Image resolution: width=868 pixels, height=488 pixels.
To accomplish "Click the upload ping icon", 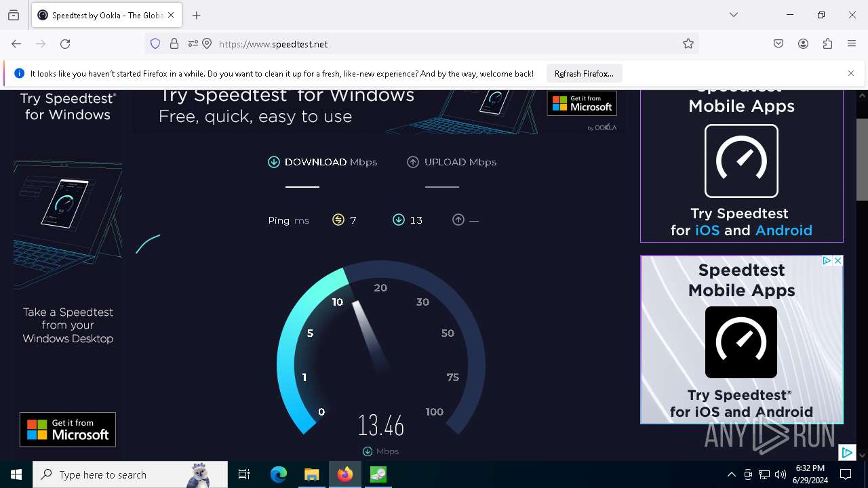I will 458,220.
